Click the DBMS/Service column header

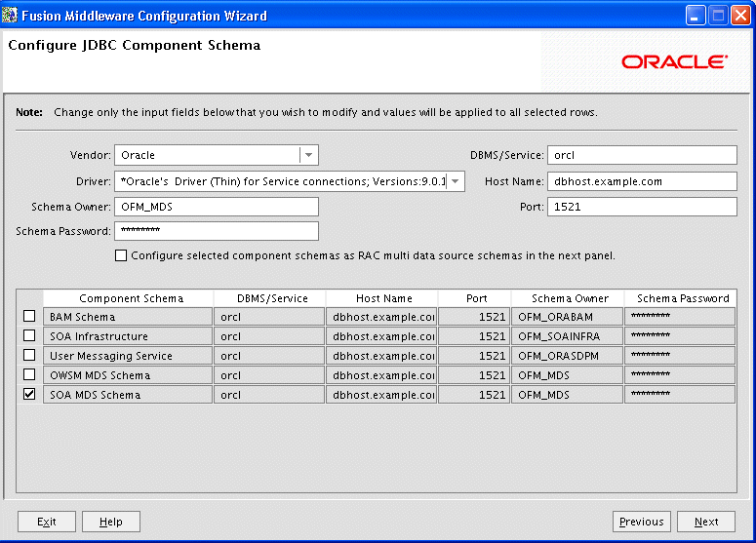click(269, 298)
